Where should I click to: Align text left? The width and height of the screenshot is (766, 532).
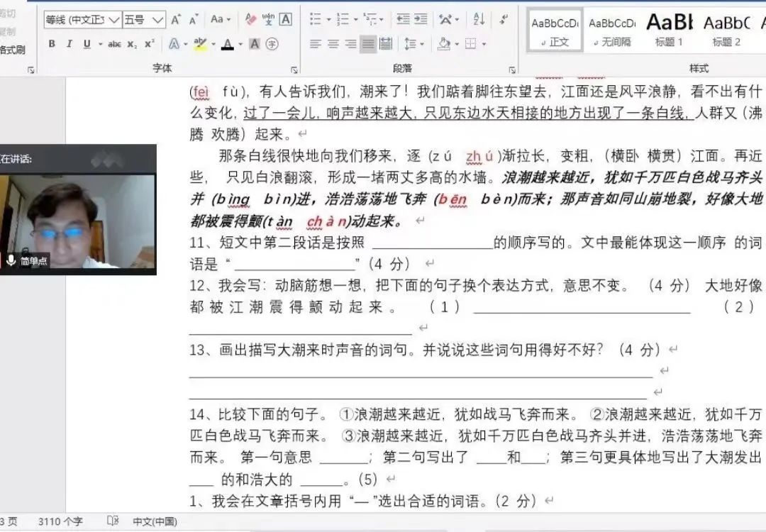[316, 44]
